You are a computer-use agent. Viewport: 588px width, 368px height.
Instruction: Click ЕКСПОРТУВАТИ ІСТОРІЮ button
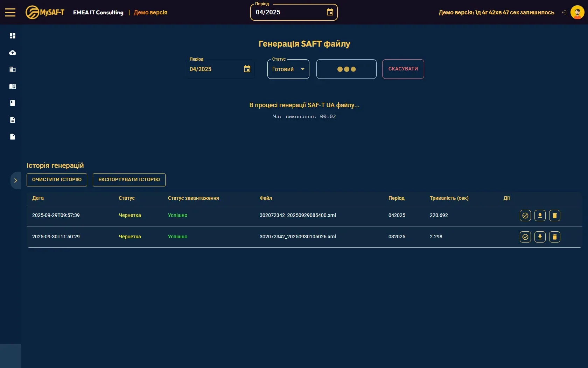pos(129,180)
